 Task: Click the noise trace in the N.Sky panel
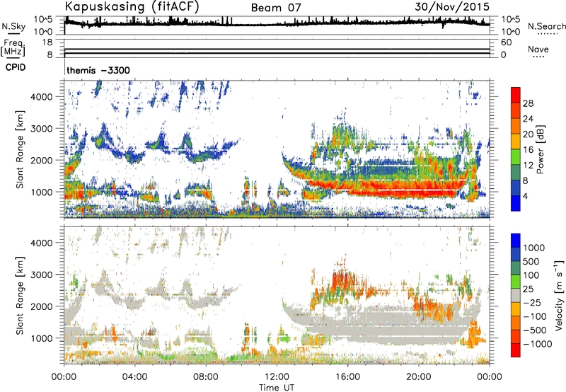coord(277,23)
